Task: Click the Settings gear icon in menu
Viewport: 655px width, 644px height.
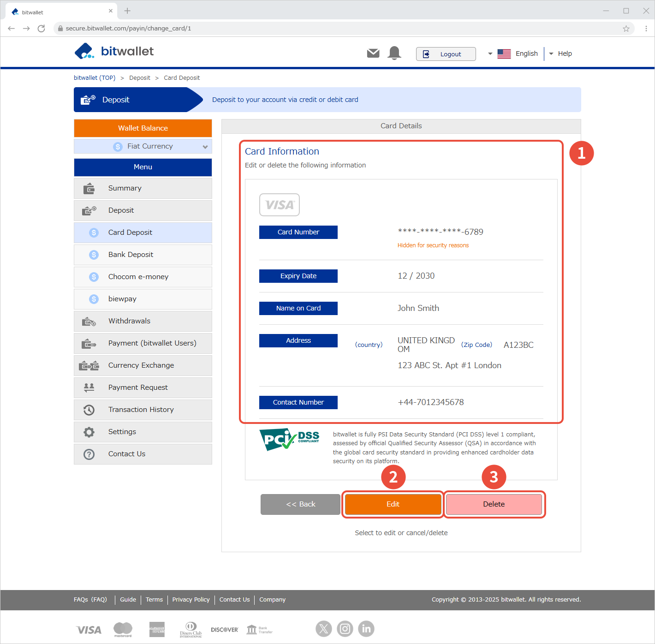Action: 89,432
